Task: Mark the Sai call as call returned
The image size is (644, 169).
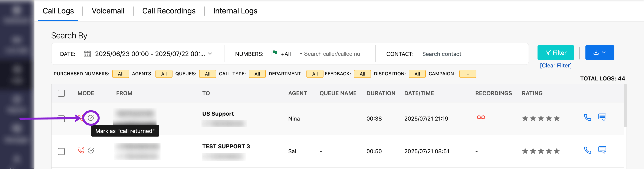Action: [x=91, y=150]
